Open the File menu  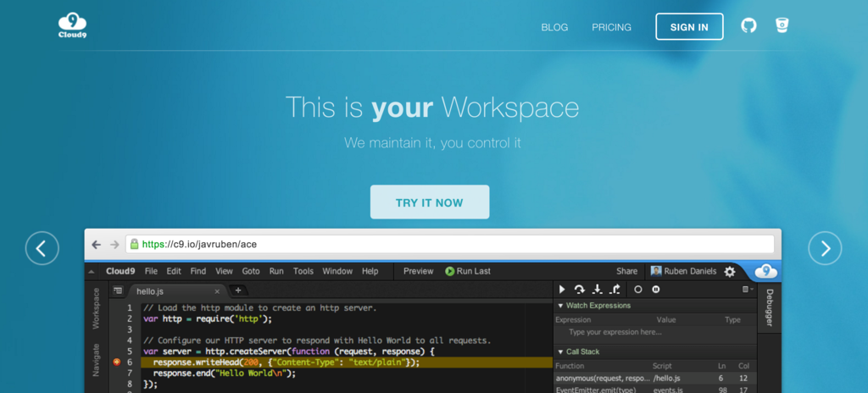coord(151,271)
